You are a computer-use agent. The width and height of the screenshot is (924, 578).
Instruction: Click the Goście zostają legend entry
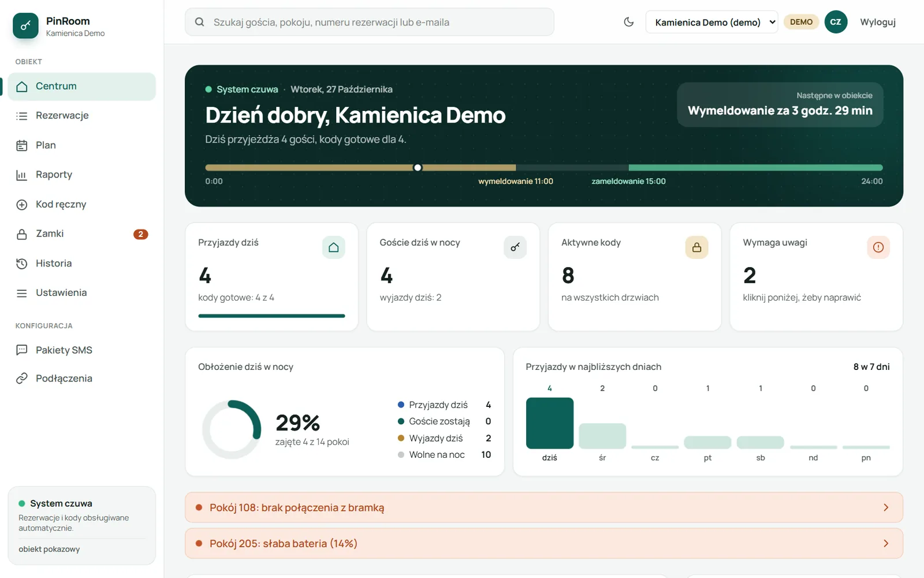444,421
